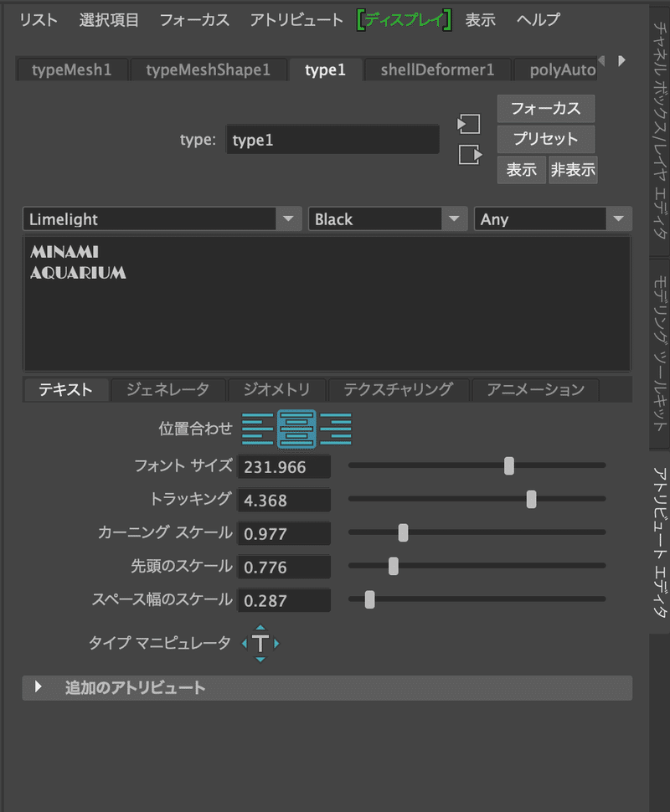Click the load input connection icon

pyautogui.click(x=468, y=124)
